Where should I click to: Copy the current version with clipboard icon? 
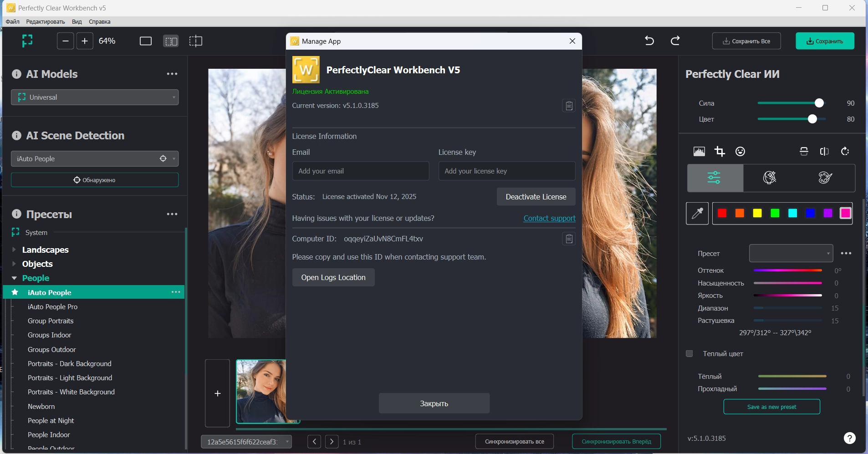coord(569,106)
